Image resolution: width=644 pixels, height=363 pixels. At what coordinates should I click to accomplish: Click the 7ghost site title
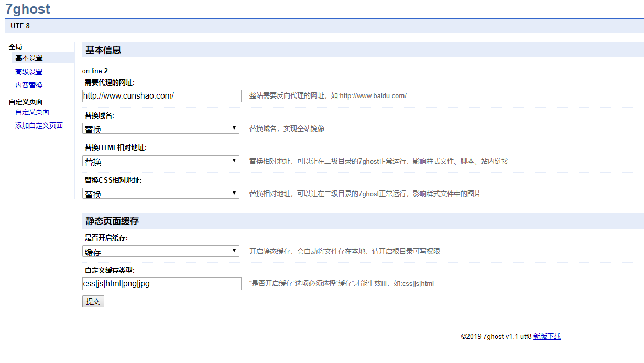(x=28, y=9)
